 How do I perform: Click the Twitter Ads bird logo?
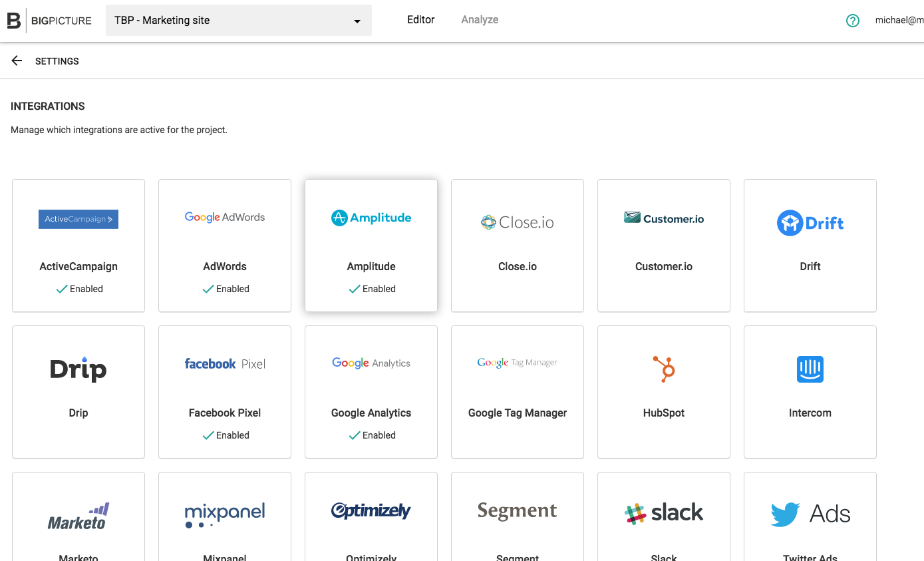pyautogui.click(x=786, y=514)
